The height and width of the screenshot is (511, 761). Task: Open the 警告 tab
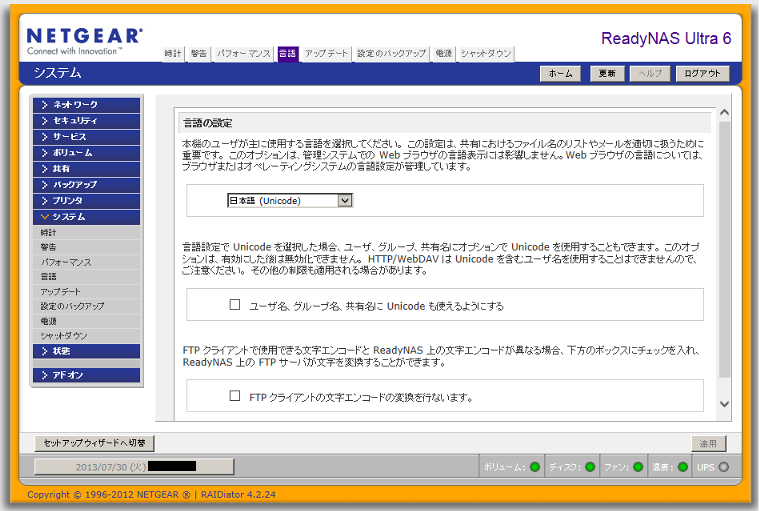point(199,54)
